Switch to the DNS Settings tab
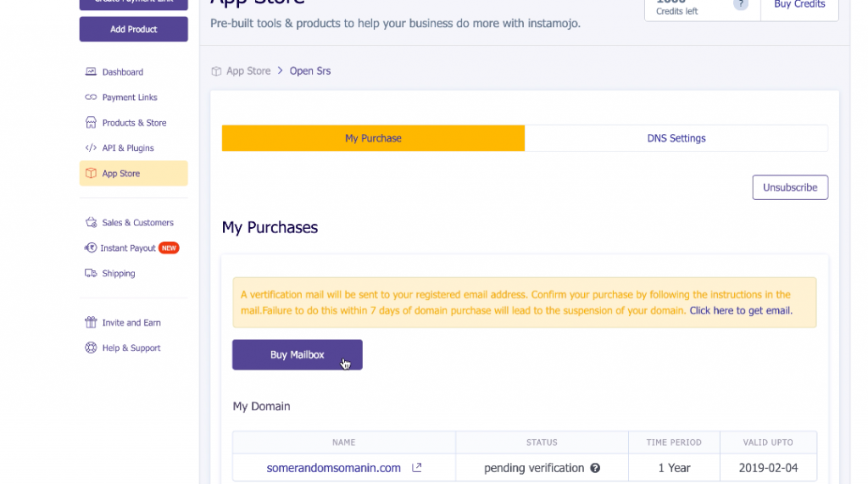The height and width of the screenshot is (484, 868). [676, 138]
